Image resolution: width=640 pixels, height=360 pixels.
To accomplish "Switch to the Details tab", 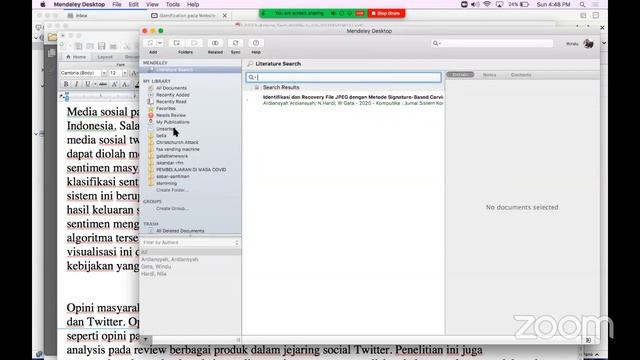I will pos(460,75).
